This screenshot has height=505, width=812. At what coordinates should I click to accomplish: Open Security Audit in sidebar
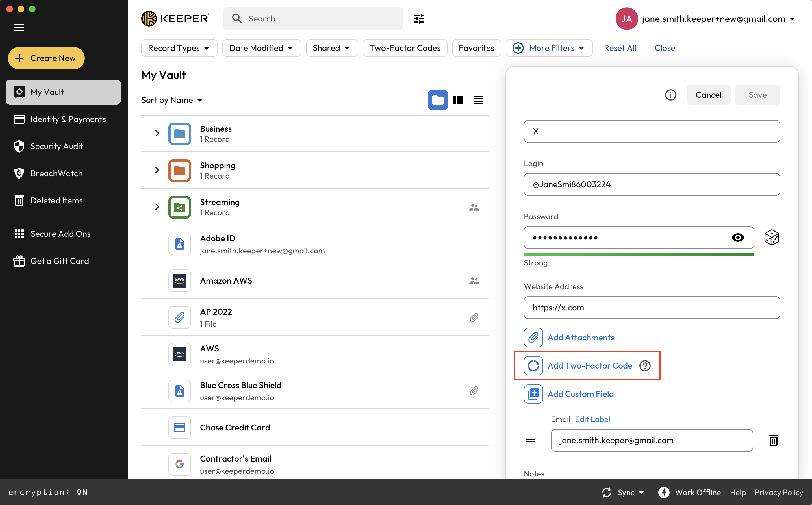57,146
